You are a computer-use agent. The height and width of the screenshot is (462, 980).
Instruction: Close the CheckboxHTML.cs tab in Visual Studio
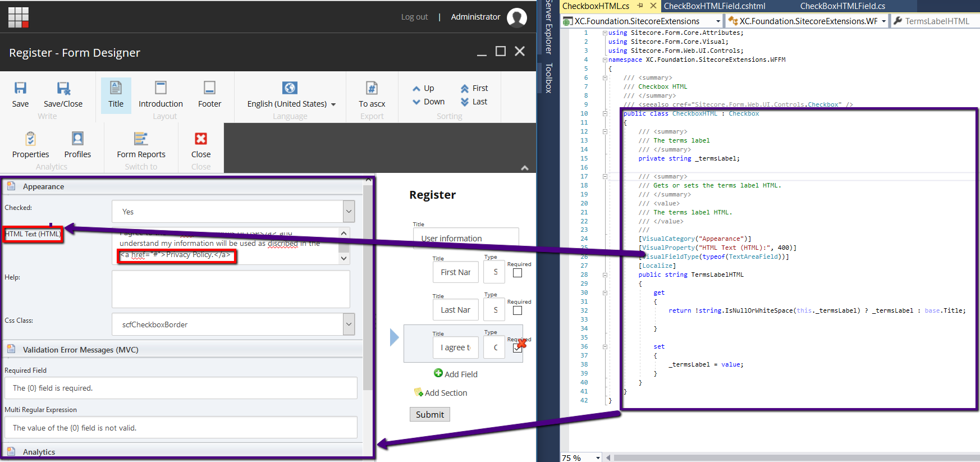(653, 6)
